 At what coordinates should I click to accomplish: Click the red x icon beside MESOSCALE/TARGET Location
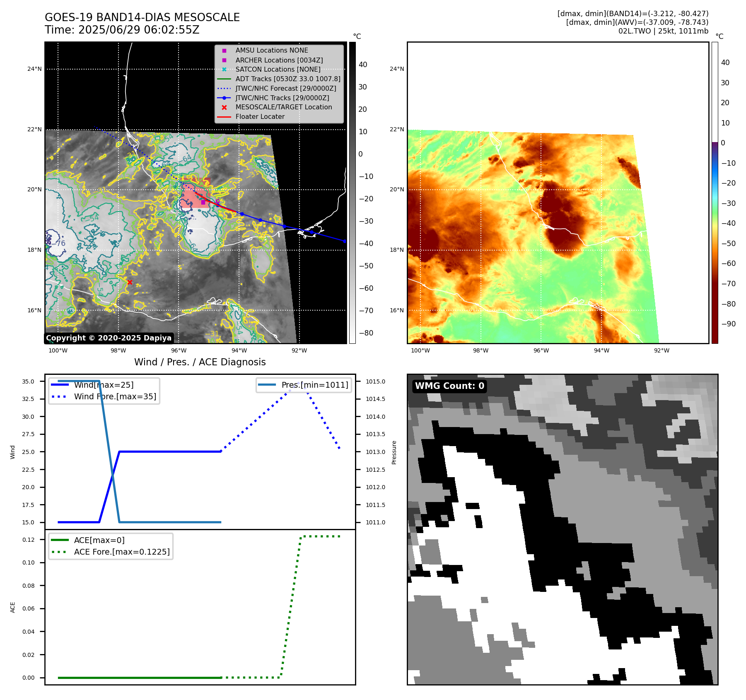224,107
